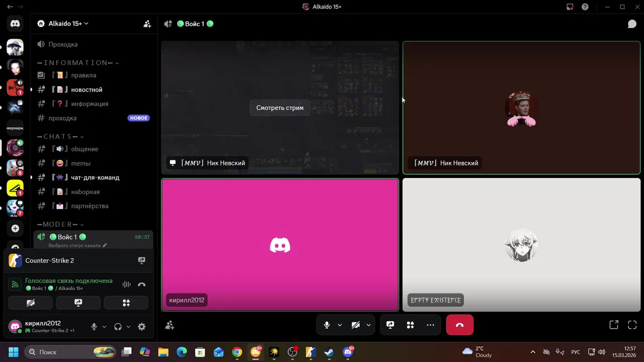Open Discord direct messages home icon
Screen dimensions: 644x362
[x=15, y=24]
